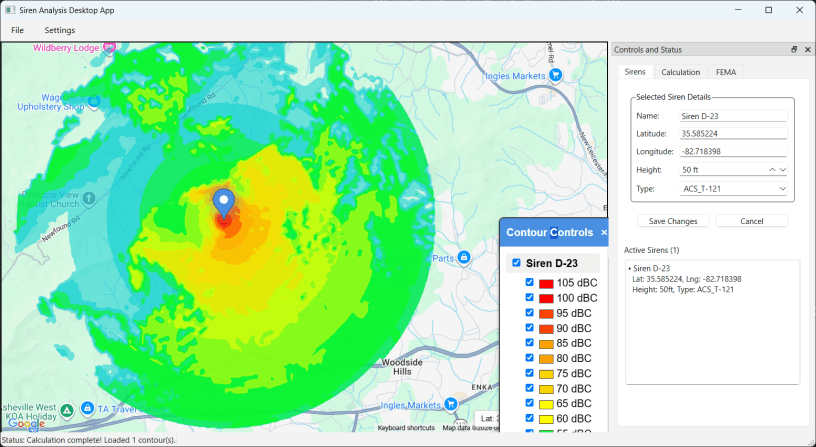Click Ingles Markets cart icon near Enka label

pos(451,403)
